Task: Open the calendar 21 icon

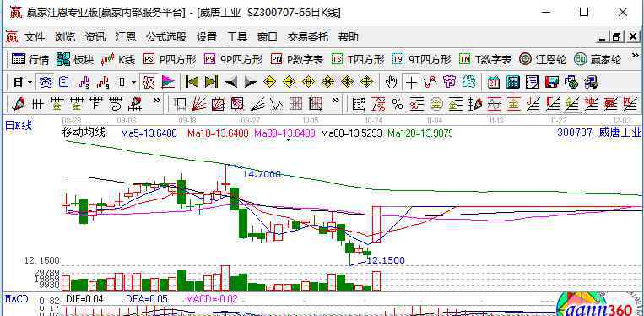Action: (494, 83)
